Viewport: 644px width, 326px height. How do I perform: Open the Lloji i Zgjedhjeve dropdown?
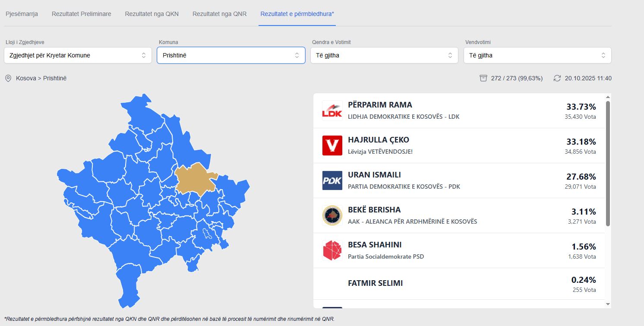pos(78,55)
